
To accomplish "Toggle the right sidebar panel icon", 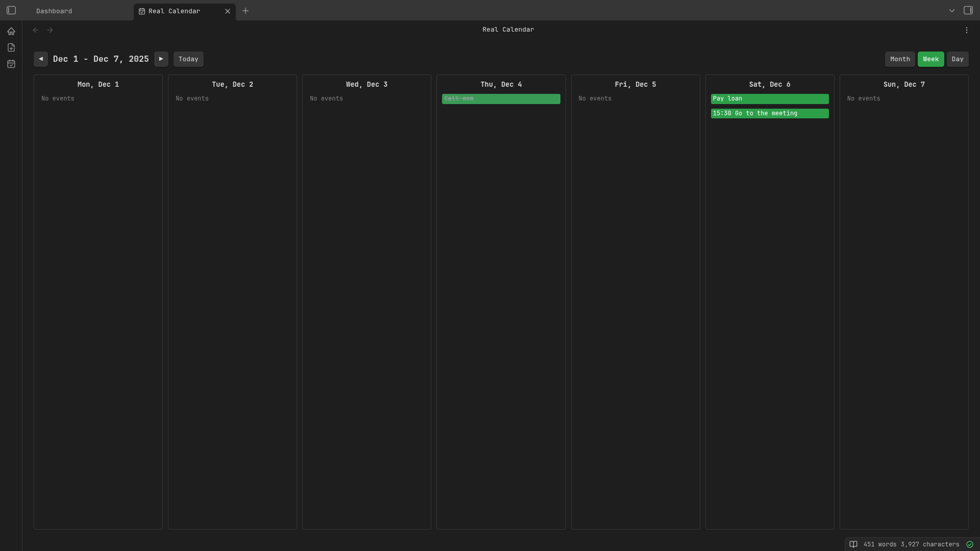I will point(968,10).
